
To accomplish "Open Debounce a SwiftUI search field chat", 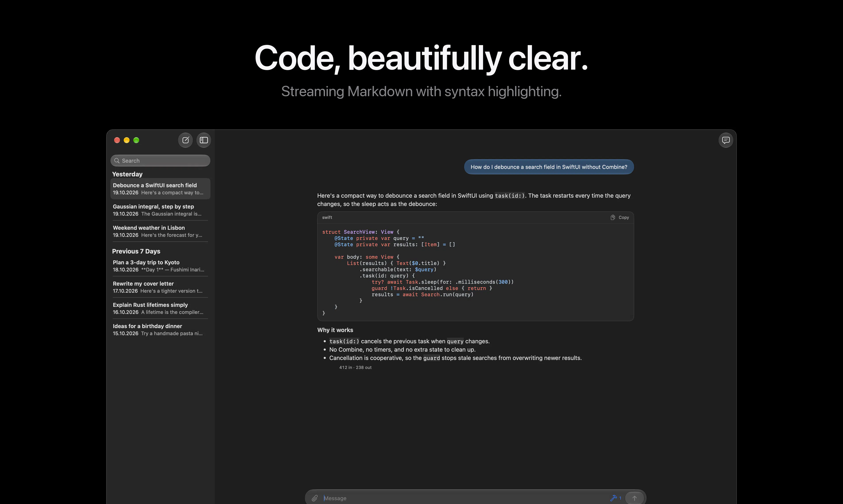I will point(160,189).
